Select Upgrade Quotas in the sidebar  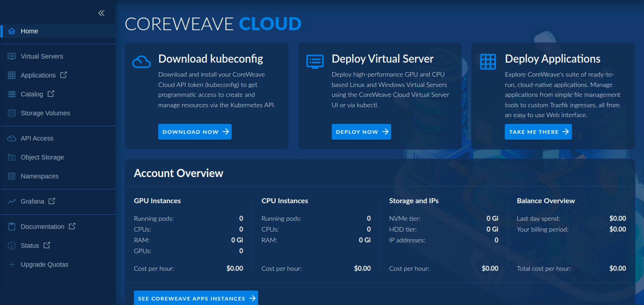click(44, 264)
